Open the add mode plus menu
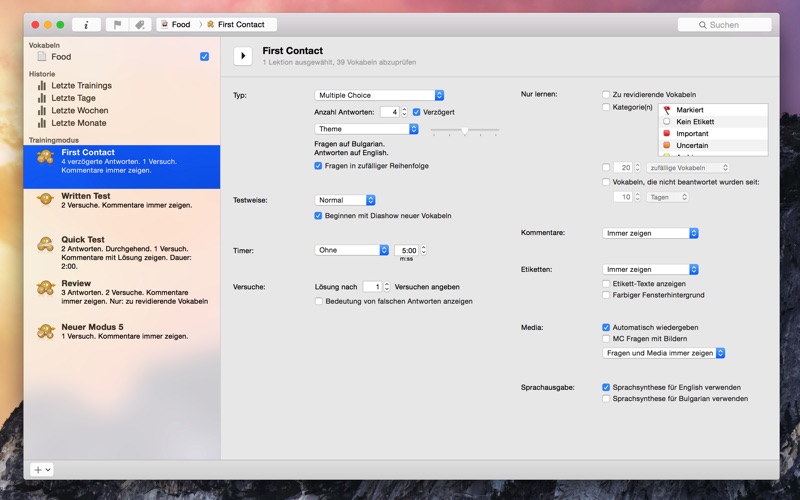The width and height of the screenshot is (800, 500). click(x=42, y=469)
